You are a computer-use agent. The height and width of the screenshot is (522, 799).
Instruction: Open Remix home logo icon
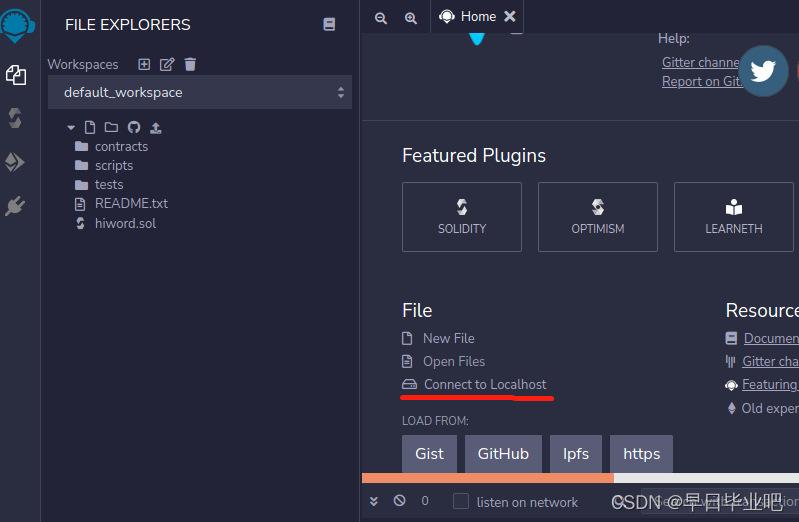[x=17, y=25]
